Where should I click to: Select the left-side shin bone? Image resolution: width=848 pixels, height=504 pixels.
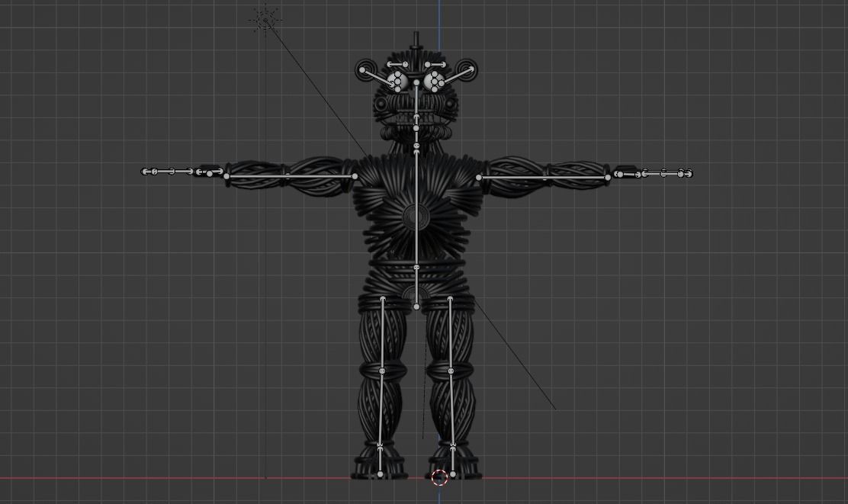[x=381, y=408]
